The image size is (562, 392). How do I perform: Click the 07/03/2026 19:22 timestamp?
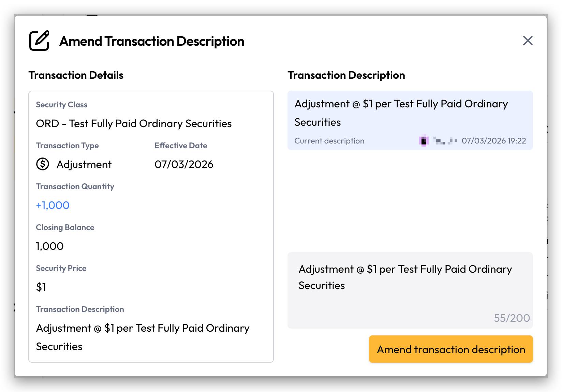coord(494,141)
